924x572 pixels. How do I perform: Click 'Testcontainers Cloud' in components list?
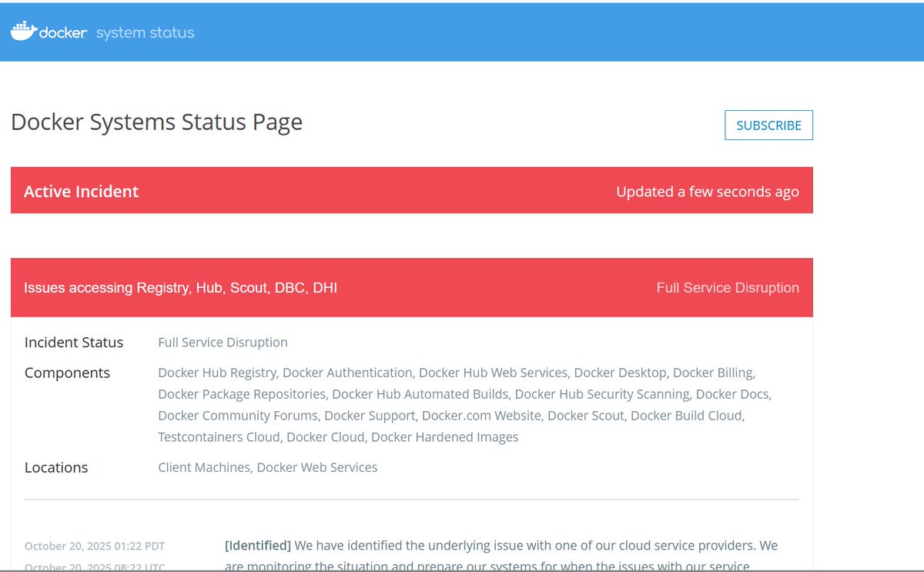pos(219,437)
